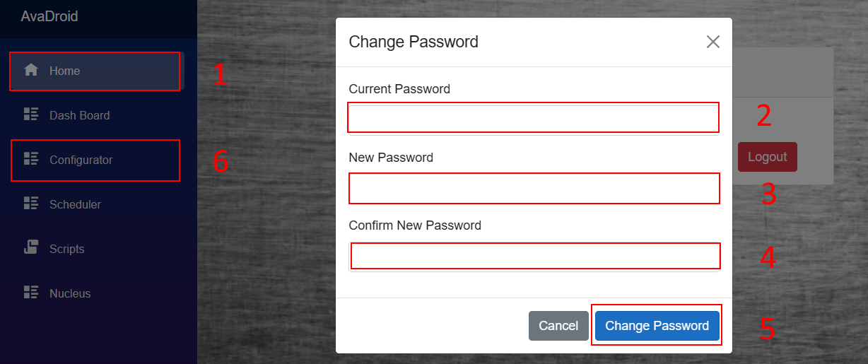The height and width of the screenshot is (364, 868).
Task: Close the Change Password dialog
Action: [x=712, y=42]
